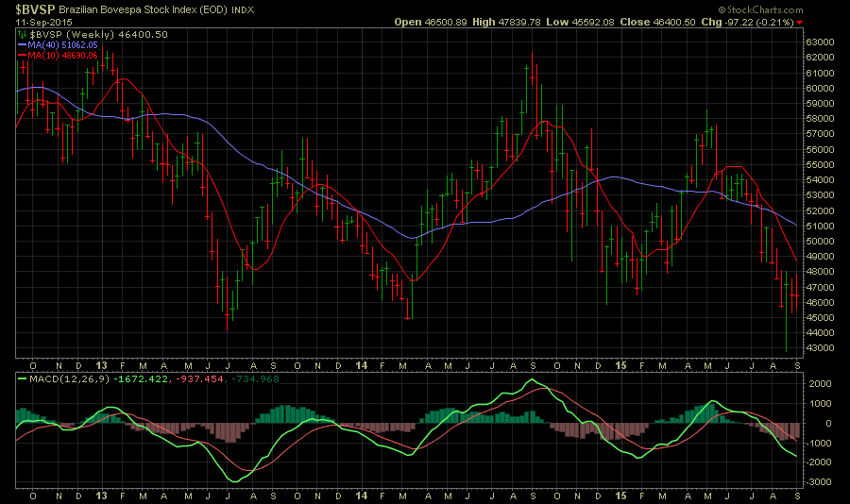The width and height of the screenshot is (850, 504).
Task: Click the 14 year marker on the price chart's time axis
Action: [x=361, y=364]
